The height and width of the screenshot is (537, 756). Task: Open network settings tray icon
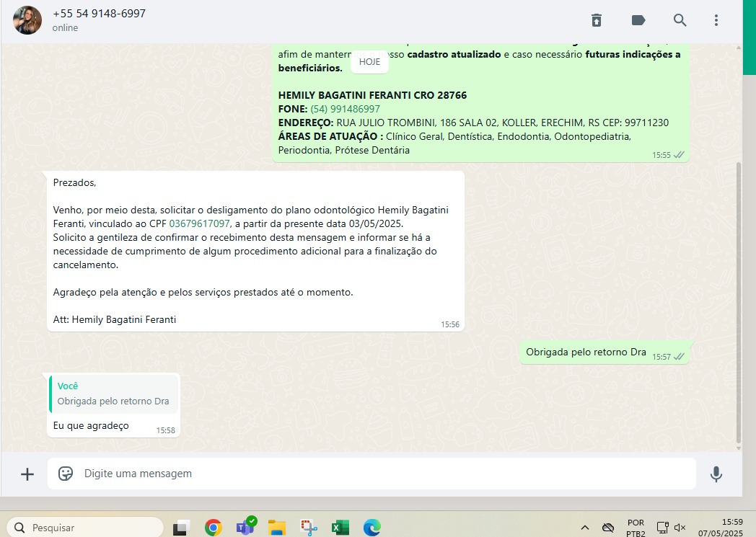(x=662, y=528)
